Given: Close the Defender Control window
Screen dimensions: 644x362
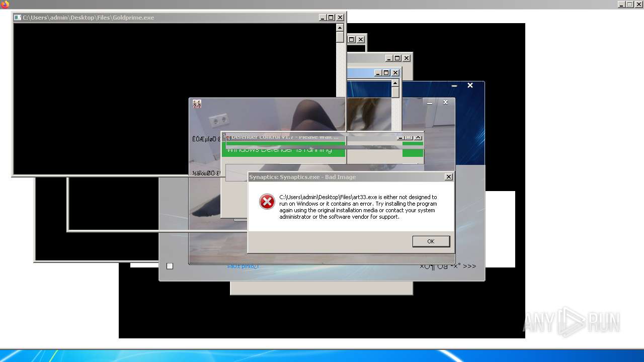Looking at the screenshot, I should (x=418, y=137).
